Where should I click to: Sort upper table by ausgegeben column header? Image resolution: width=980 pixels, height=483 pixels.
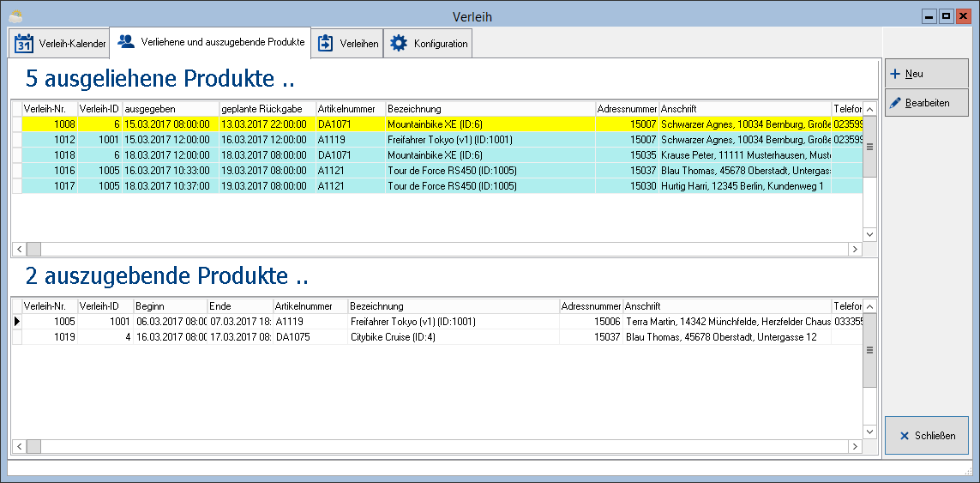pyautogui.click(x=171, y=108)
